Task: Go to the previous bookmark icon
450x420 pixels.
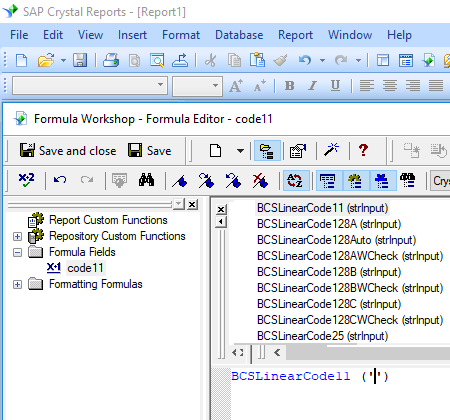Action: pyautogui.click(x=233, y=180)
